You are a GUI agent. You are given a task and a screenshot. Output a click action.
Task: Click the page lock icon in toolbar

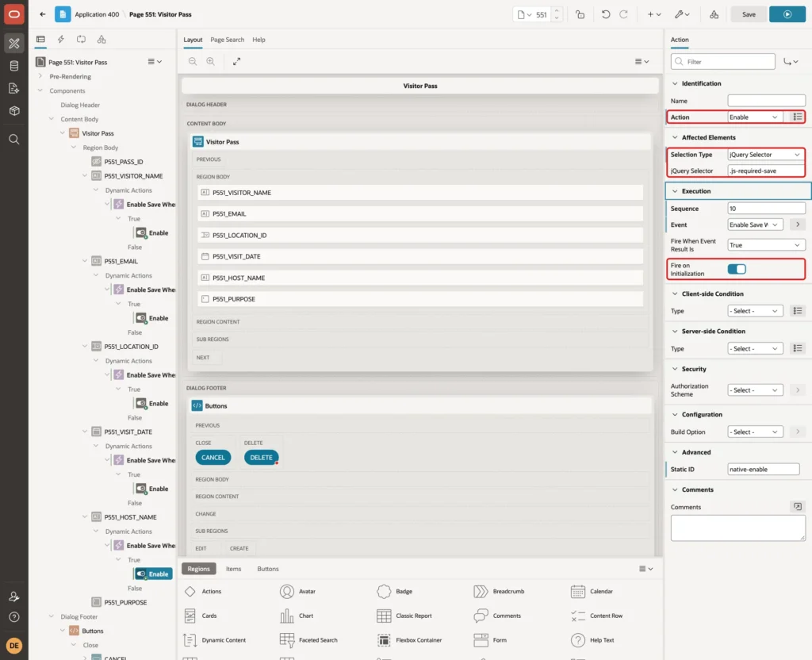580,14
